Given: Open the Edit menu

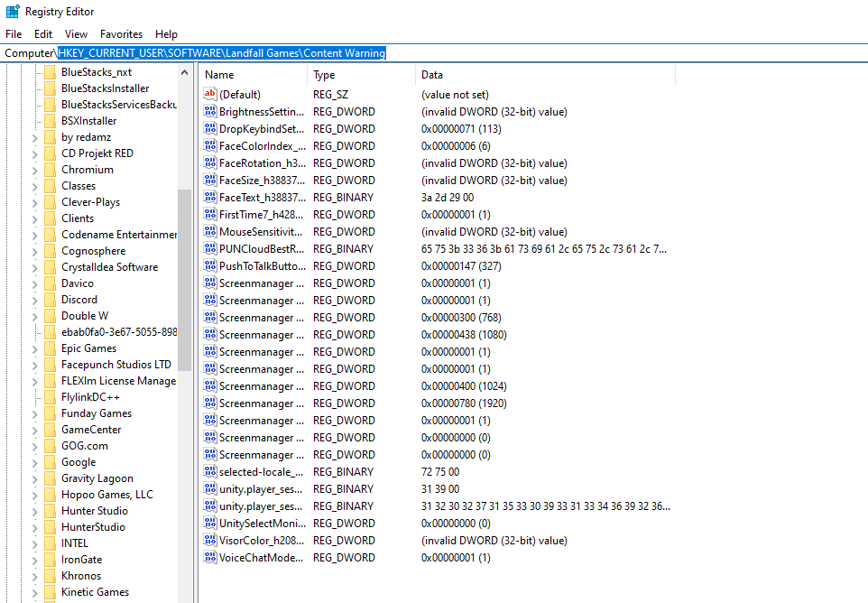Looking at the screenshot, I should pos(42,33).
